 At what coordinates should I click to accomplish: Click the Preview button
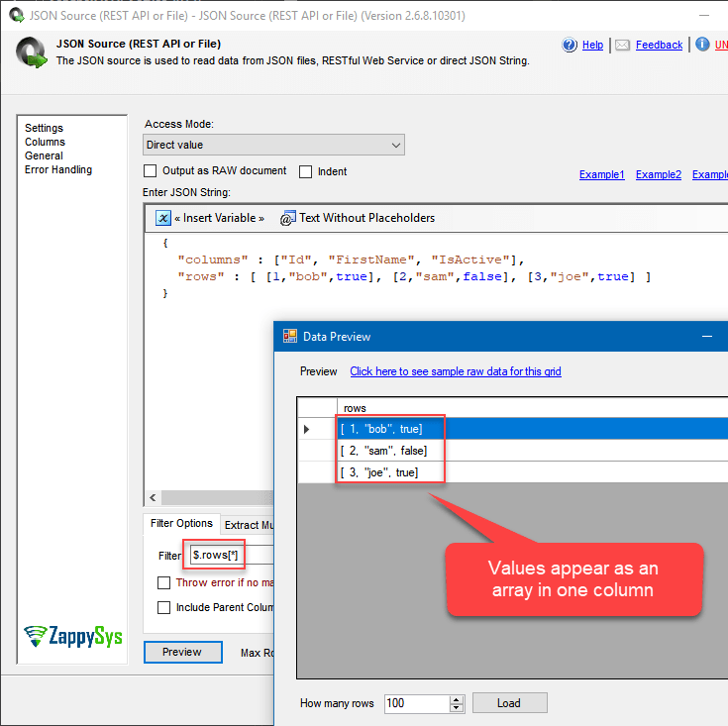pos(183,652)
